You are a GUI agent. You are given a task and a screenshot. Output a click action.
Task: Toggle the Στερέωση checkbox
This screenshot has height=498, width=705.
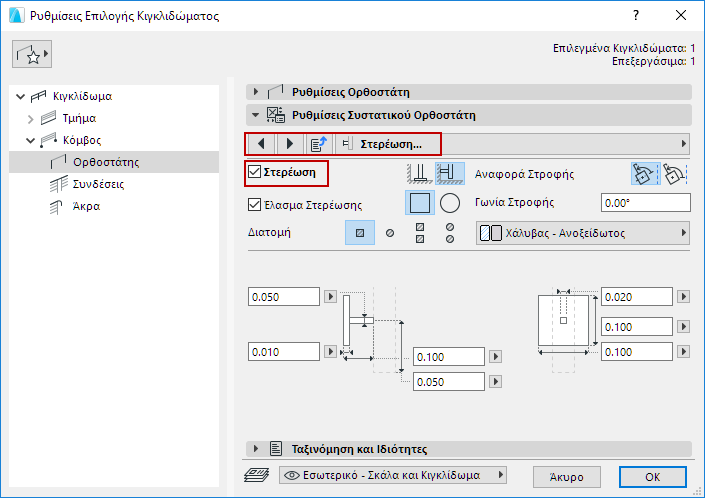pyautogui.click(x=255, y=172)
